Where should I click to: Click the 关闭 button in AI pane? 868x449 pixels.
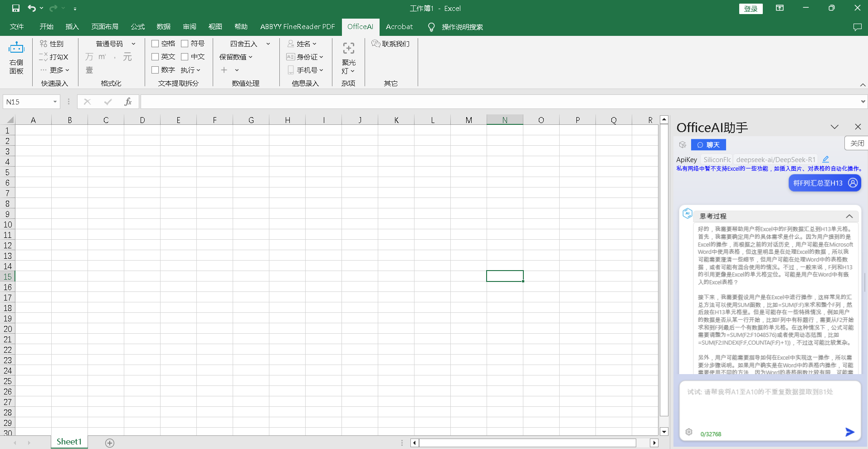(857, 143)
